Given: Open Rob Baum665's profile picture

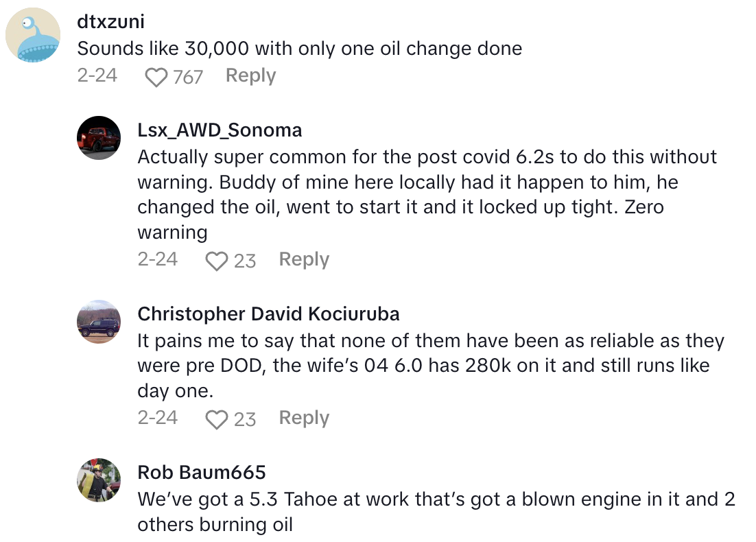Looking at the screenshot, I should [x=99, y=480].
